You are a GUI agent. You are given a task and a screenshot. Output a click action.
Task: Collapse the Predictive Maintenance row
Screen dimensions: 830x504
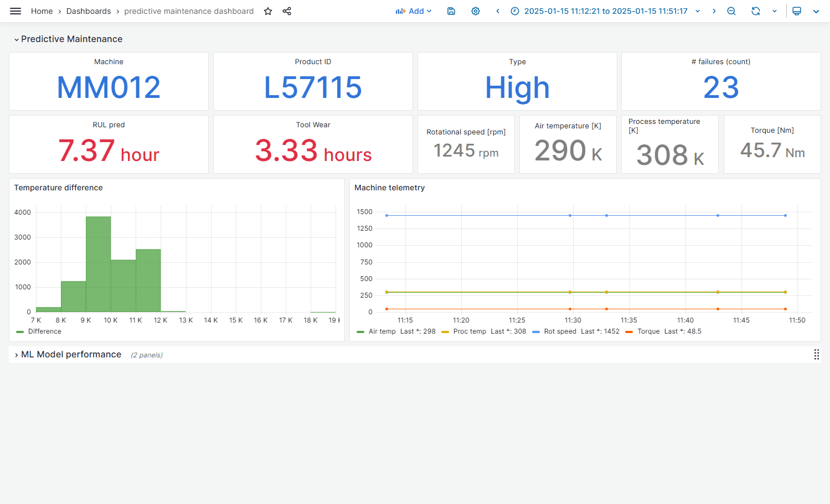71,39
